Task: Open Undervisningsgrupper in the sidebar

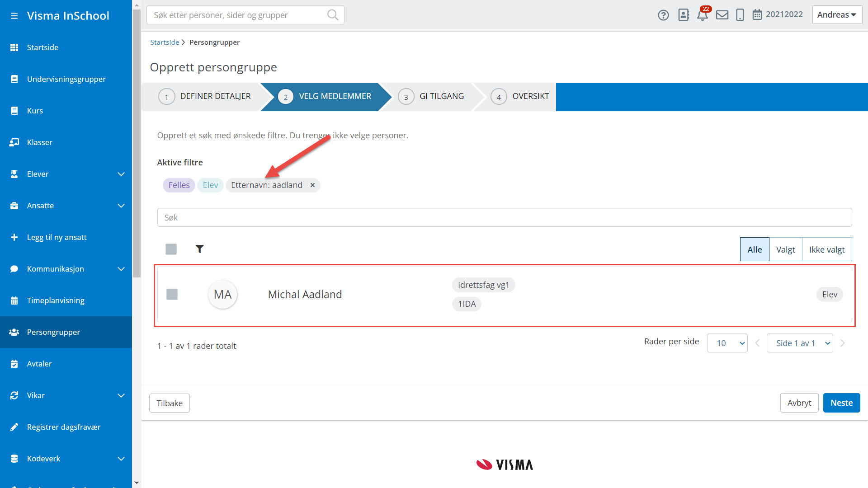Action: coord(66,79)
